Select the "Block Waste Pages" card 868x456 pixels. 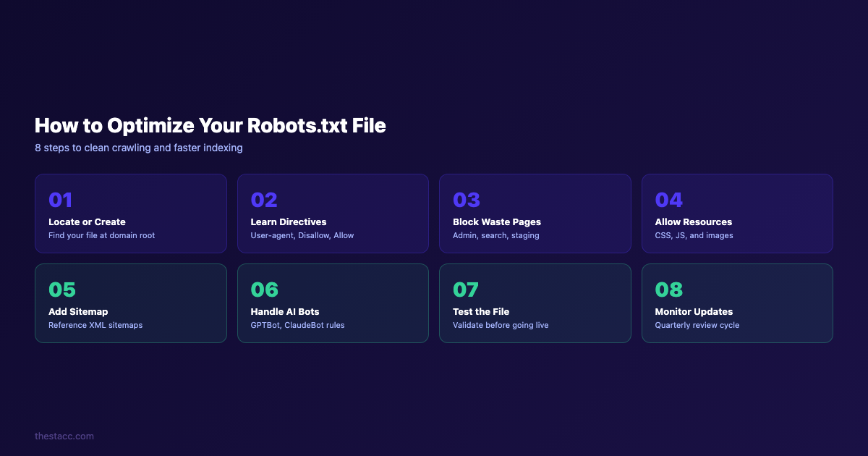point(535,214)
